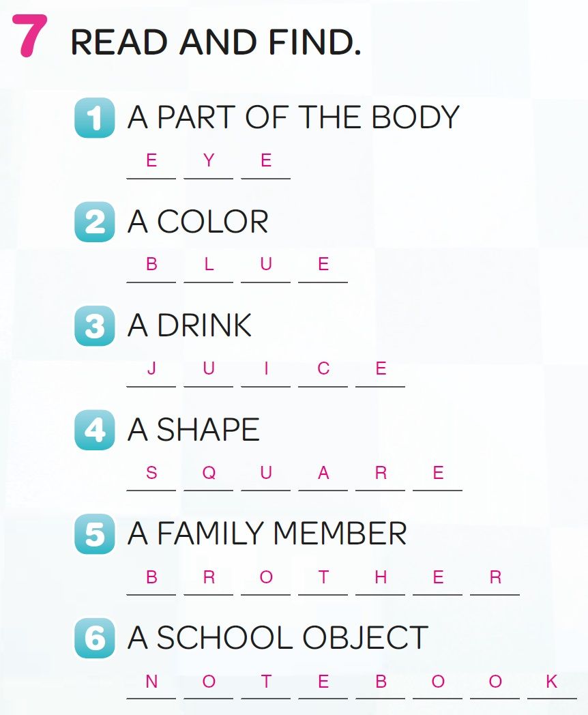Click the A FAMILY MEMBER clue

point(267,534)
